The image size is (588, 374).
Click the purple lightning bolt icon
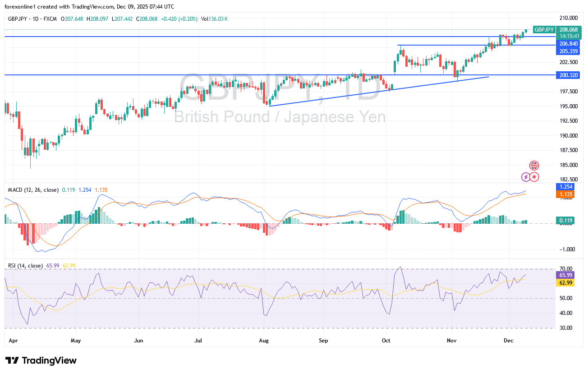tap(526, 177)
